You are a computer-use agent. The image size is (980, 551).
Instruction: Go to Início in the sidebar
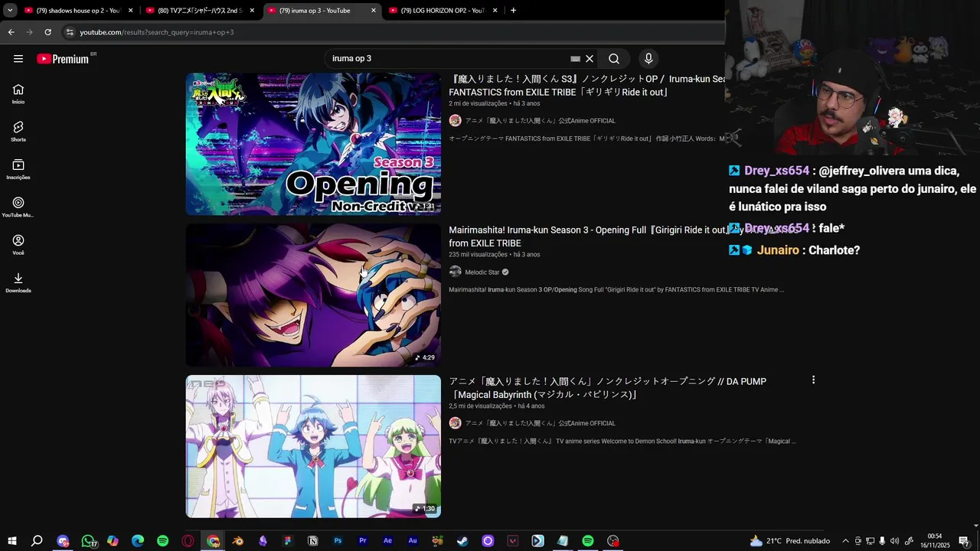click(x=18, y=93)
